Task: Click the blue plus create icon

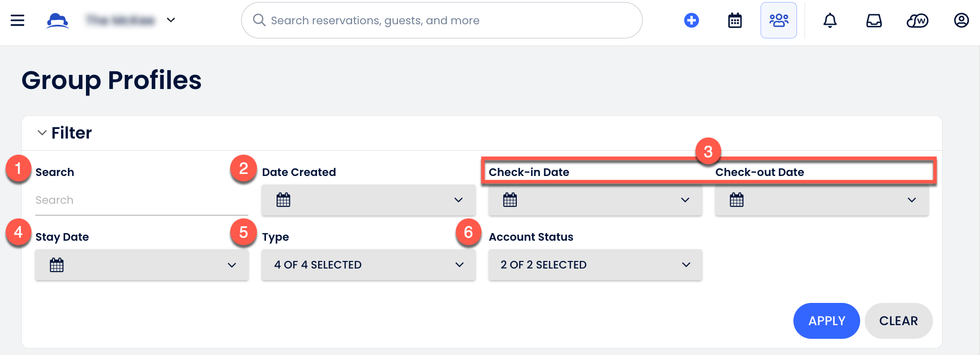Action: pyautogui.click(x=691, y=20)
